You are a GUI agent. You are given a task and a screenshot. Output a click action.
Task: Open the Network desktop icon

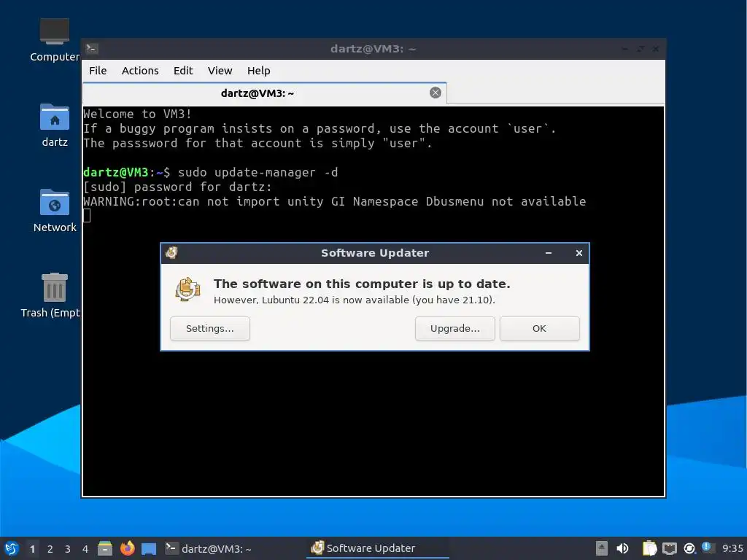[x=55, y=211]
